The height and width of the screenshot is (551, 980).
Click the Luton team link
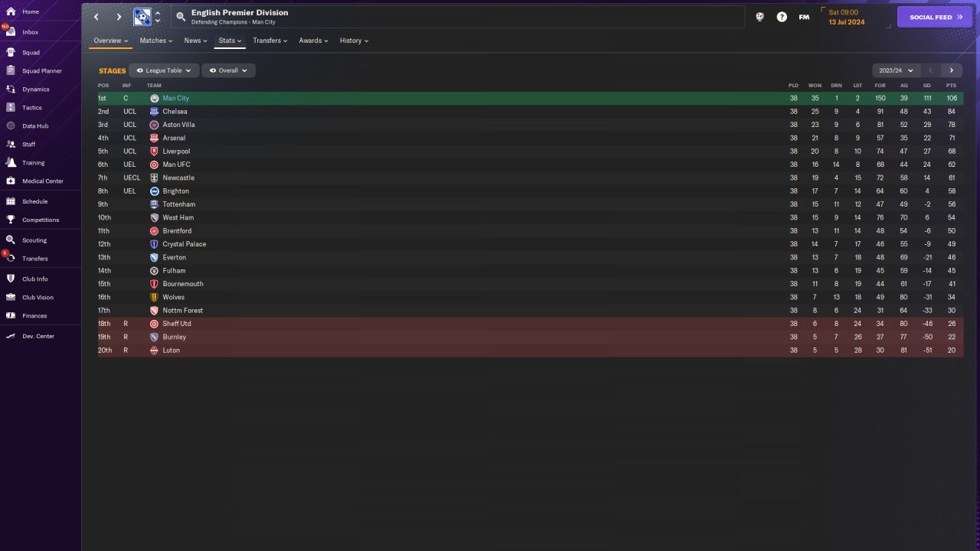point(171,350)
